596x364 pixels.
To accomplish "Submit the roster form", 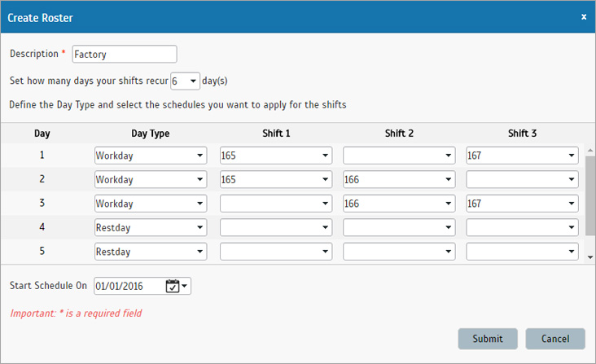I will [x=487, y=339].
